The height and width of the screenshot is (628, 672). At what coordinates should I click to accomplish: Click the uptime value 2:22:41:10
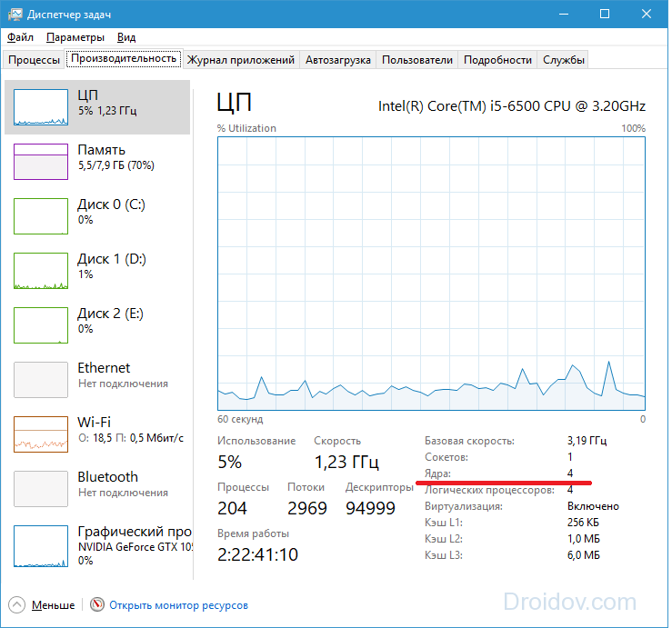(x=257, y=554)
